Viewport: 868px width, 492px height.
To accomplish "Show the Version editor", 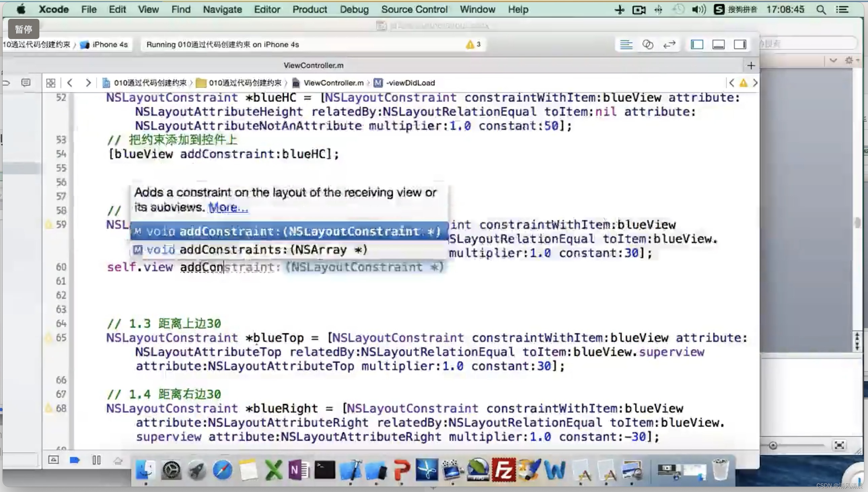I will 669,45.
